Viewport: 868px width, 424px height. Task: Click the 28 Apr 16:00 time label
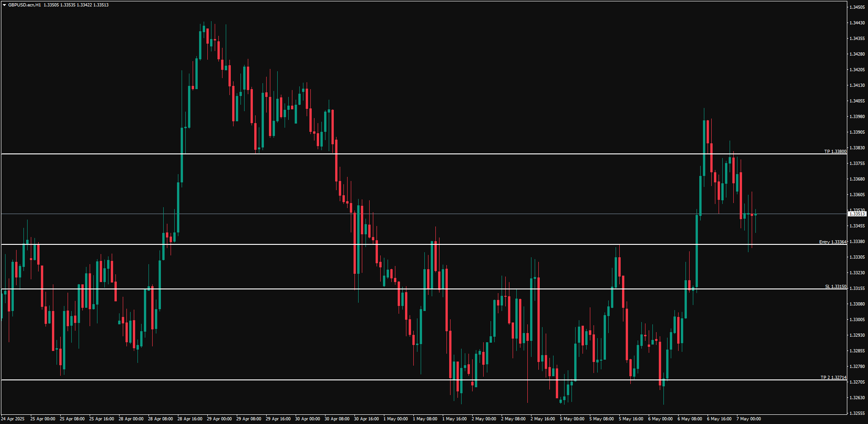point(190,419)
